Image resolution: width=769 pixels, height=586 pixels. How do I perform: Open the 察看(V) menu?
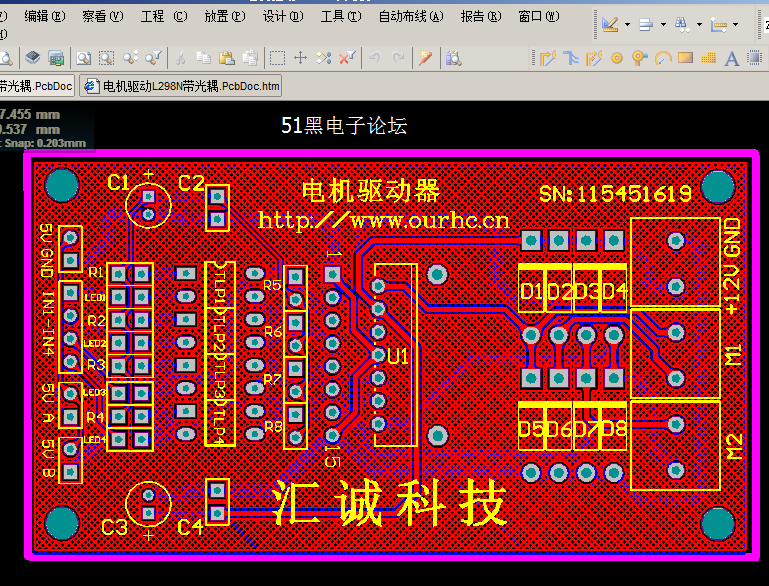(x=103, y=16)
